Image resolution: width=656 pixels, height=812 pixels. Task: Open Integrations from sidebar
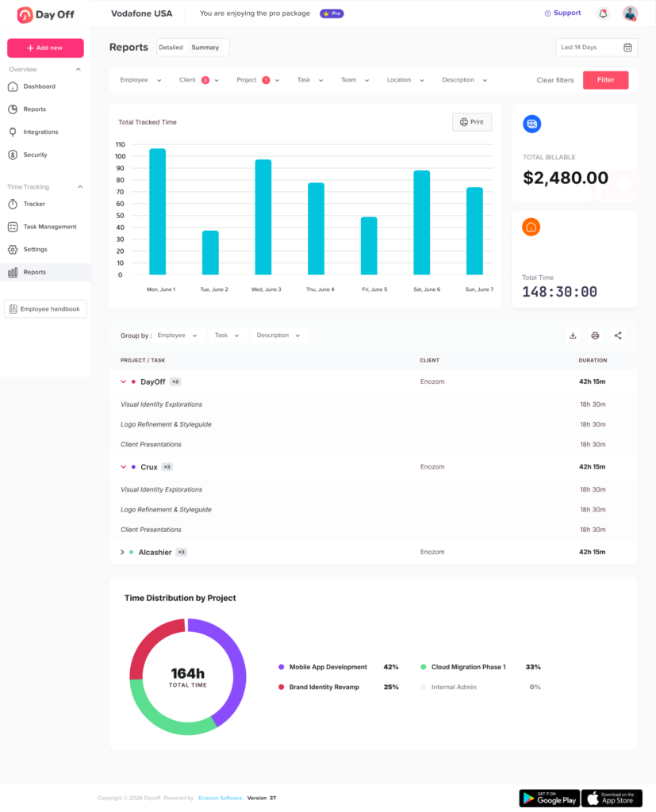pyautogui.click(x=41, y=132)
